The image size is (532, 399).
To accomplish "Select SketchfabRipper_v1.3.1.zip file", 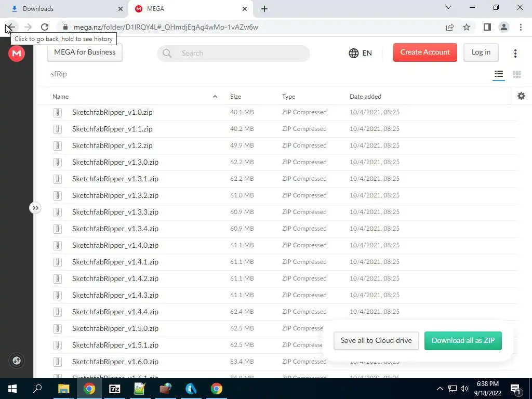I will [x=283, y=179].
